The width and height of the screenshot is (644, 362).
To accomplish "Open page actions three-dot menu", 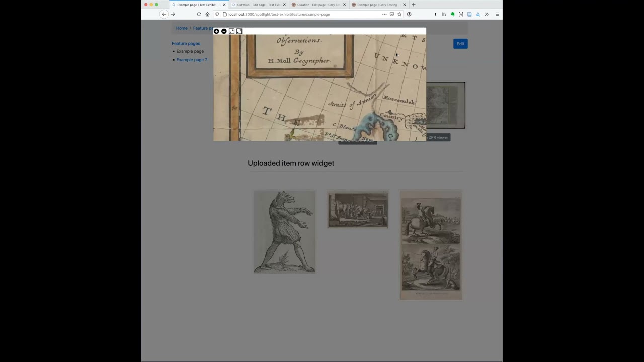I will tap(384, 14).
